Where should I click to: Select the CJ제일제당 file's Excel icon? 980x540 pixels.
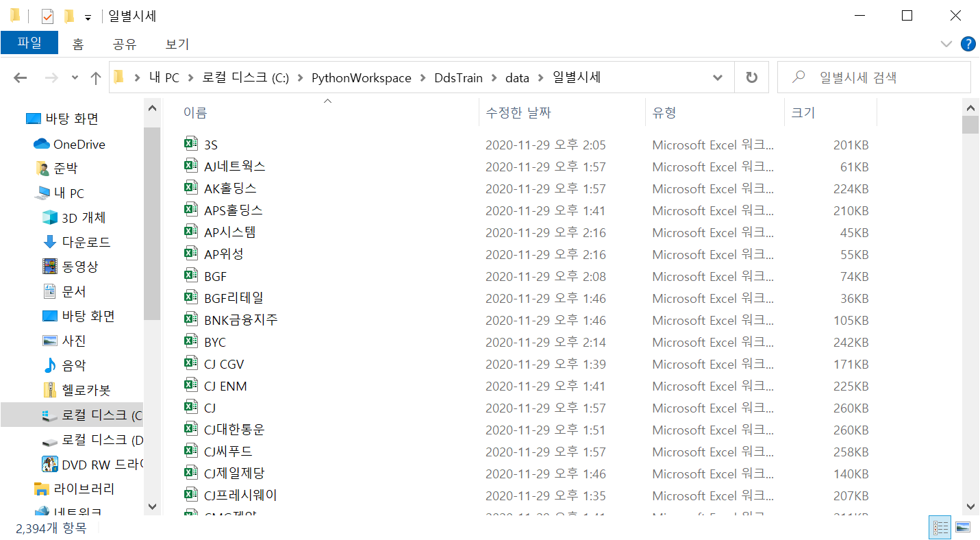[191, 472]
